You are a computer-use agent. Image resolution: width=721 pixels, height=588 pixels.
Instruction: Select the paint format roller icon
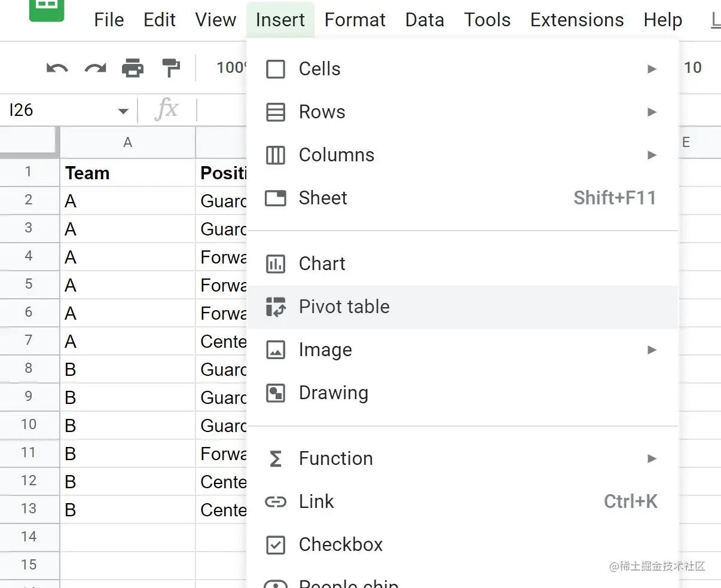(171, 68)
